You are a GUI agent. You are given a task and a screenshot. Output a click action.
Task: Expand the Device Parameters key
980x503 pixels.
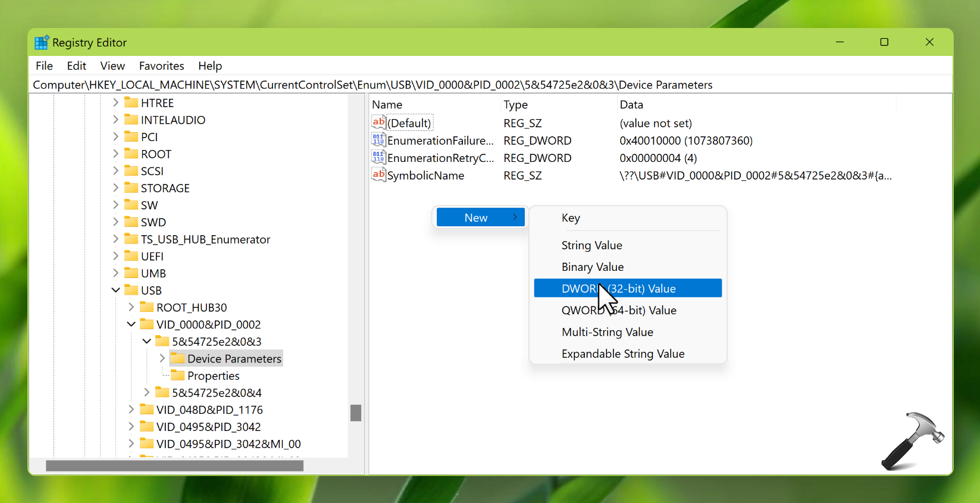tap(162, 358)
